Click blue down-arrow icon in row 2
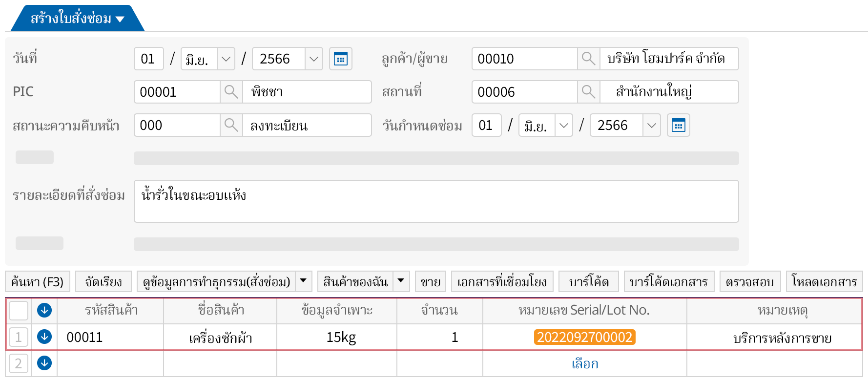868x382 pixels. 44,363
